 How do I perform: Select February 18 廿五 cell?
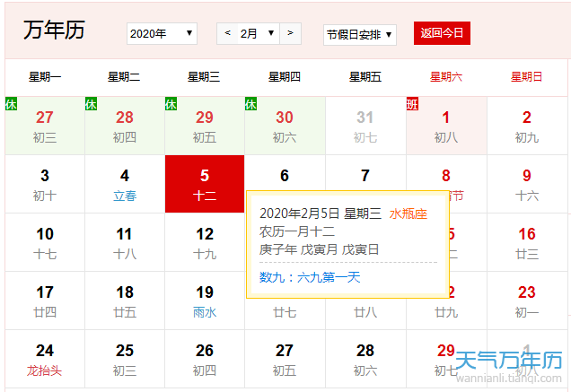tap(125, 301)
